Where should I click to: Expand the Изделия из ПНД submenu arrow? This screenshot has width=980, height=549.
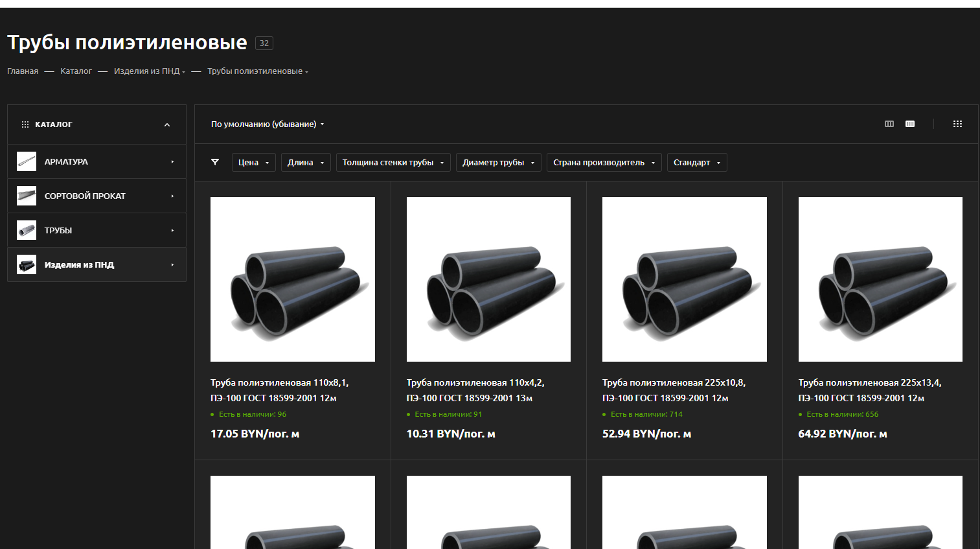(172, 264)
